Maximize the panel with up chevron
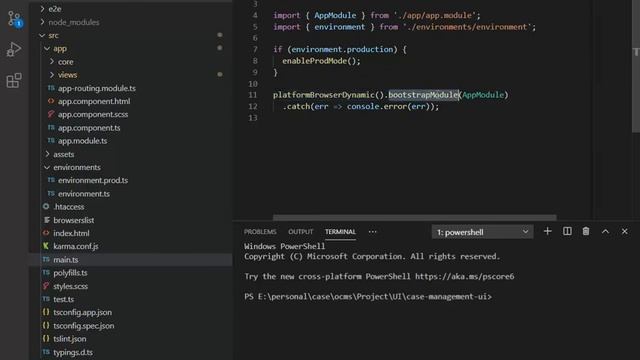This screenshot has height=360, width=640. 605,231
